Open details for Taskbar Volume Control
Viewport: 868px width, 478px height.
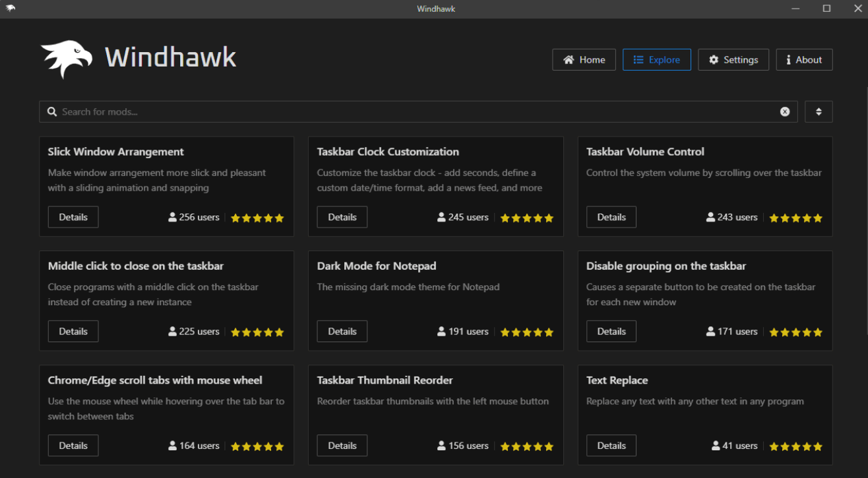point(611,217)
